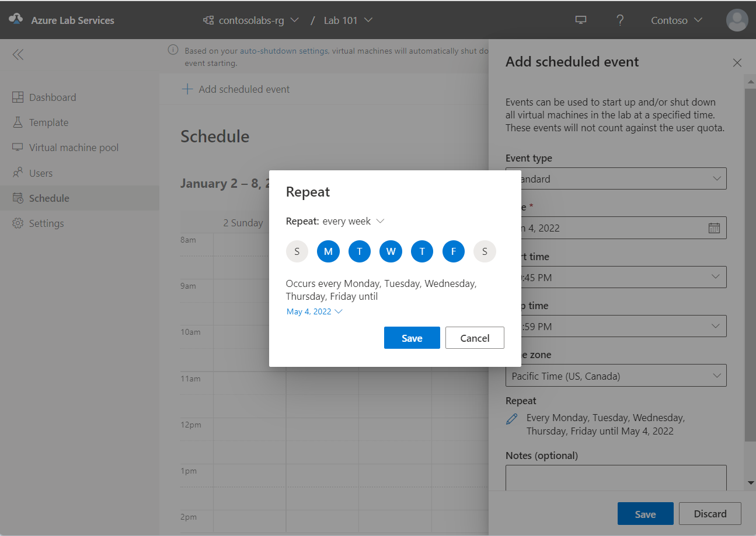
Task: Toggle Monday in the Repeat dialog
Action: click(328, 251)
